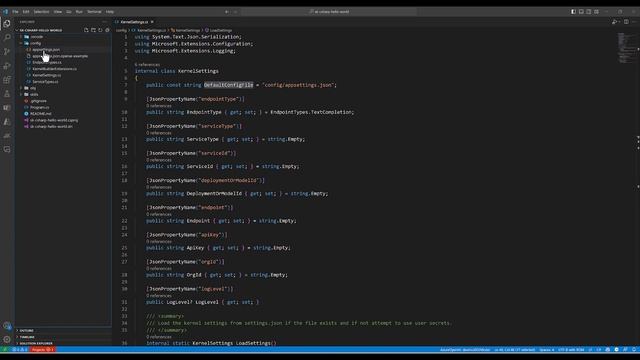Image resolution: width=640 pixels, height=360 pixels.
Task: Open the Chat view at bottom of activity bar icons
Action: pyautogui.click(x=7, y=149)
